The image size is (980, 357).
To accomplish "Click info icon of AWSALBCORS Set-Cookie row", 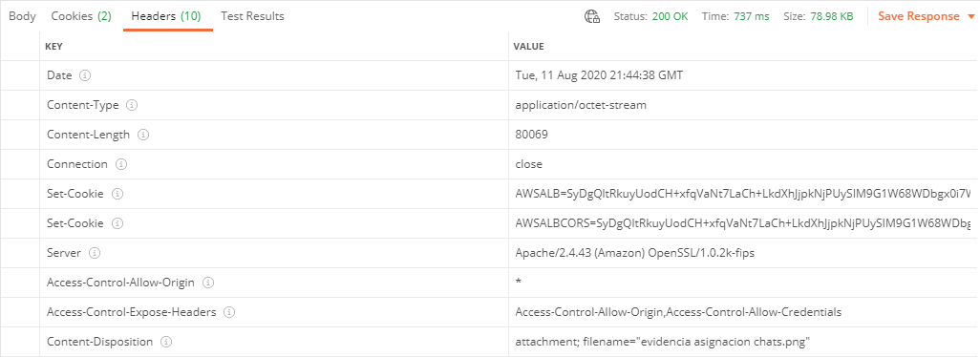I will 117,223.
